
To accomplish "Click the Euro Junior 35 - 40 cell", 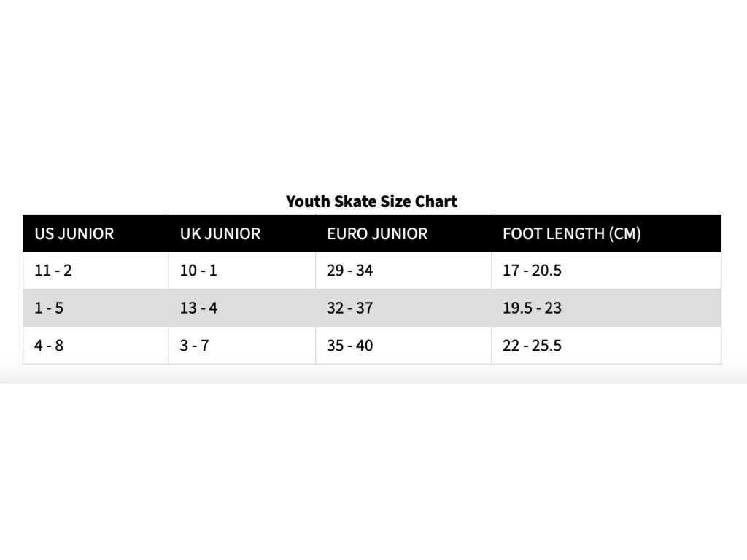I will (x=403, y=345).
